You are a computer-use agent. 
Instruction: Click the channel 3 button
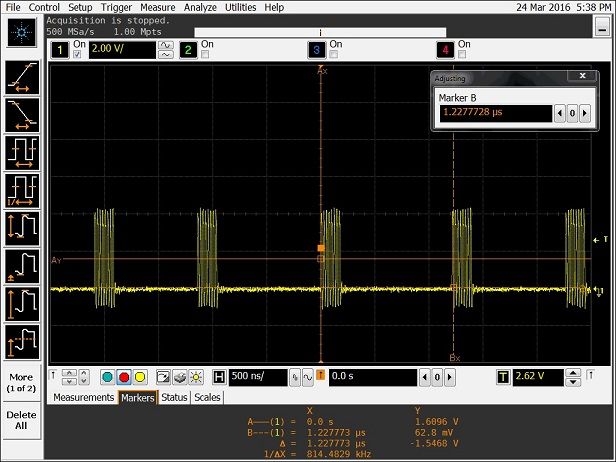317,50
